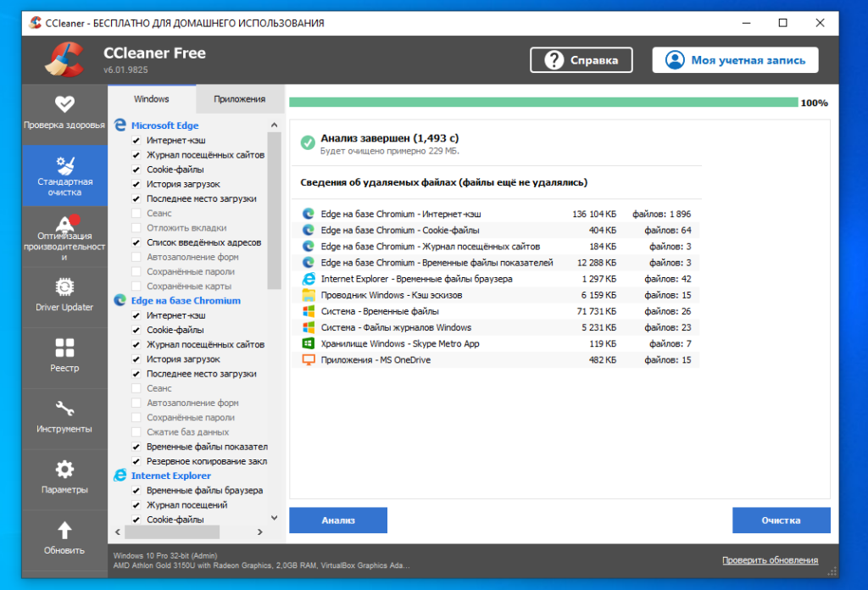Click the Edge icon beside Временные файлы показателей result

309,262
